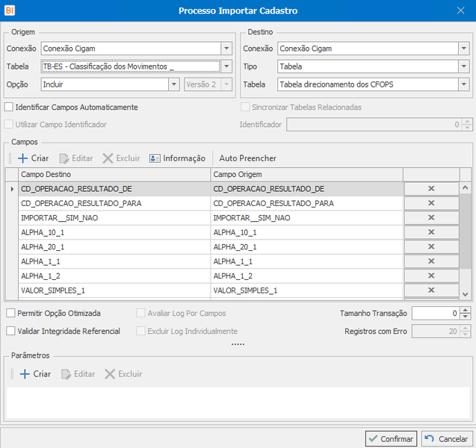The width and height of the screenshot is (476, 448).
Task: Open the Destino Tipo dropdown
Action: point(463,66)
